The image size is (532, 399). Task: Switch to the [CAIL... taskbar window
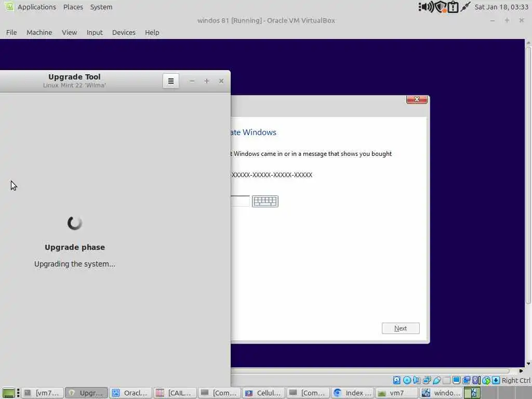click(175, 393)
